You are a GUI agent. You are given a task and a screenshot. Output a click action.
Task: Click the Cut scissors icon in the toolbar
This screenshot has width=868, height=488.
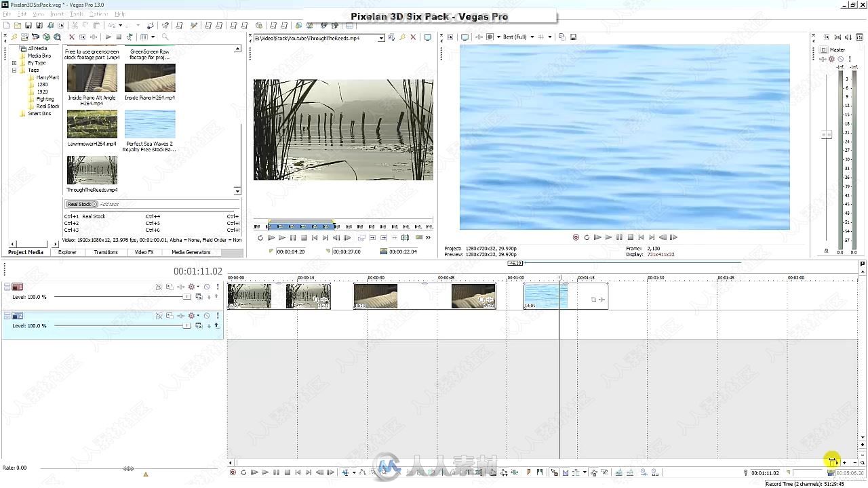[x=75, y=25]
